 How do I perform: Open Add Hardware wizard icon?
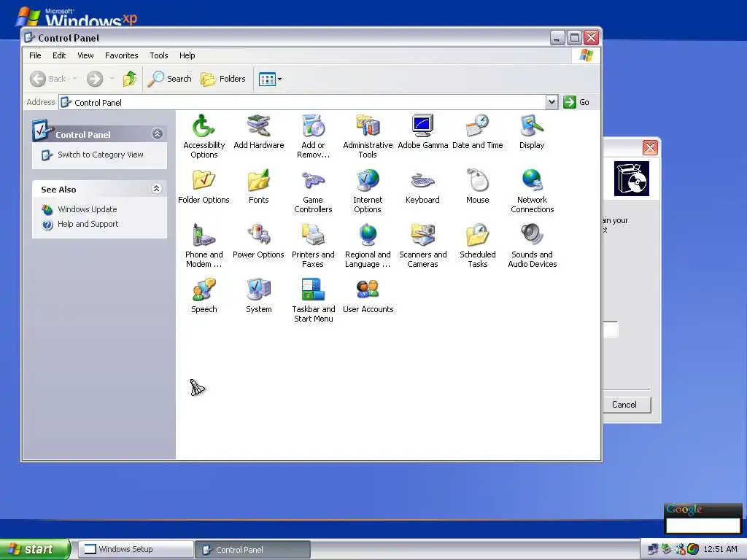pos(259,125)
